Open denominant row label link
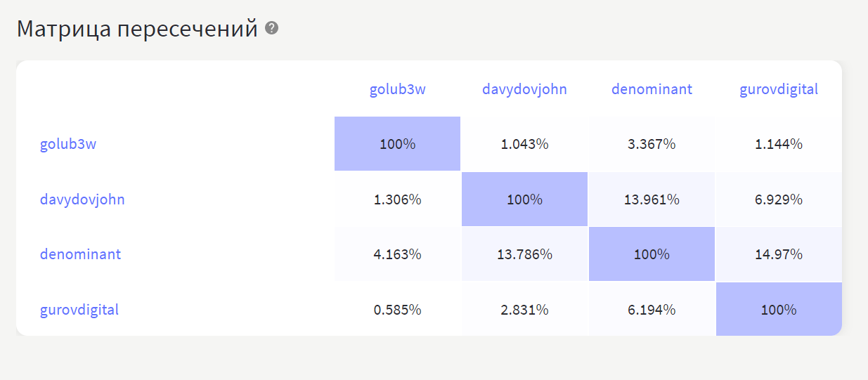The width and height of the screenshot is (868, 380). point(80,254)
